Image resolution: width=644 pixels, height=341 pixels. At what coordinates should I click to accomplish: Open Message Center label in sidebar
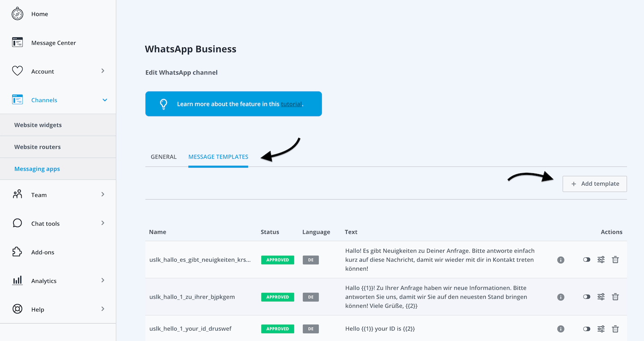[54, 43]
